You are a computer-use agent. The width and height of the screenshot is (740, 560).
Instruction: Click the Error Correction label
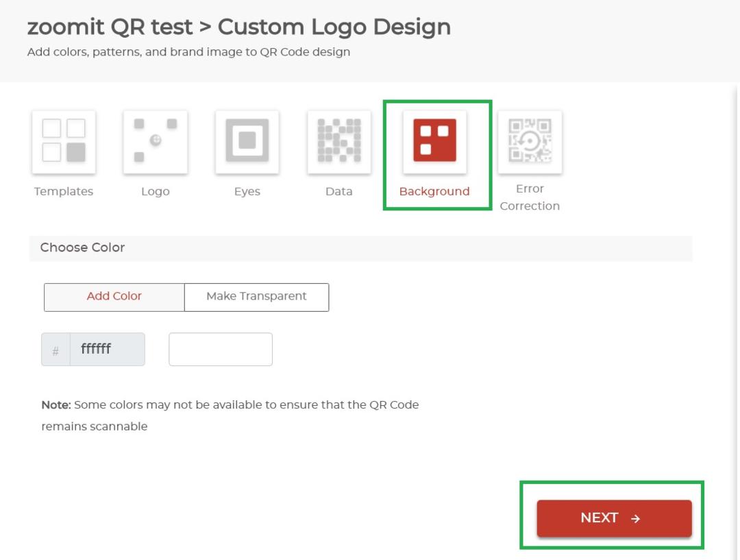(530, 197)
